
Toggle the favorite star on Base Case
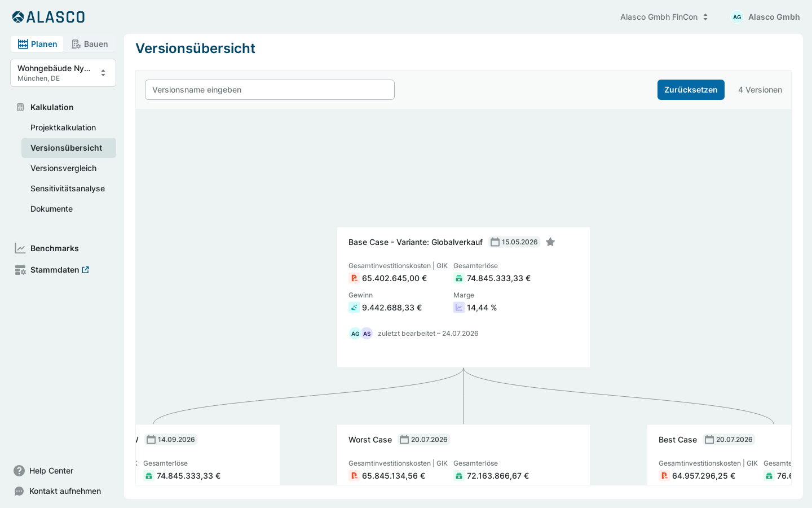[550, 242]
